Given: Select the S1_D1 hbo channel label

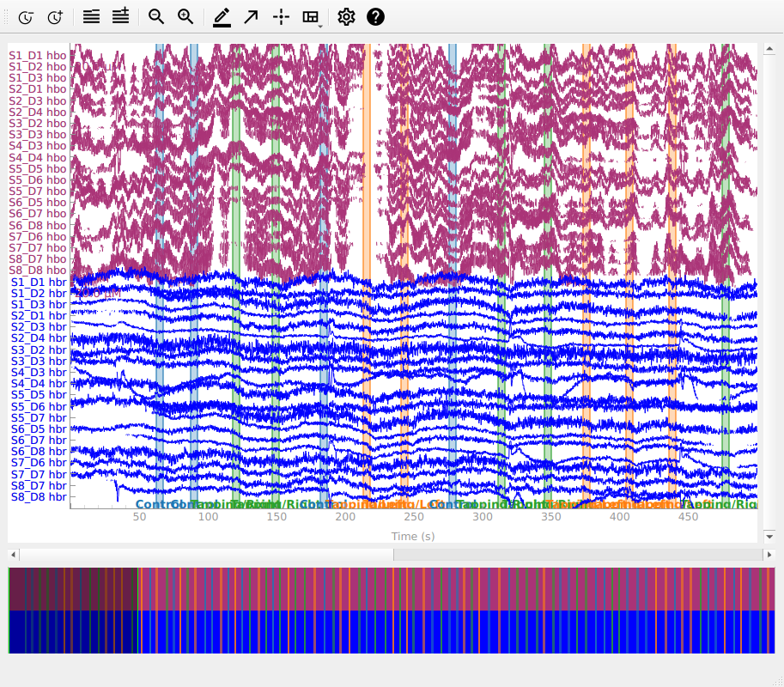Looking at the screenshot, I should (38, 55).
